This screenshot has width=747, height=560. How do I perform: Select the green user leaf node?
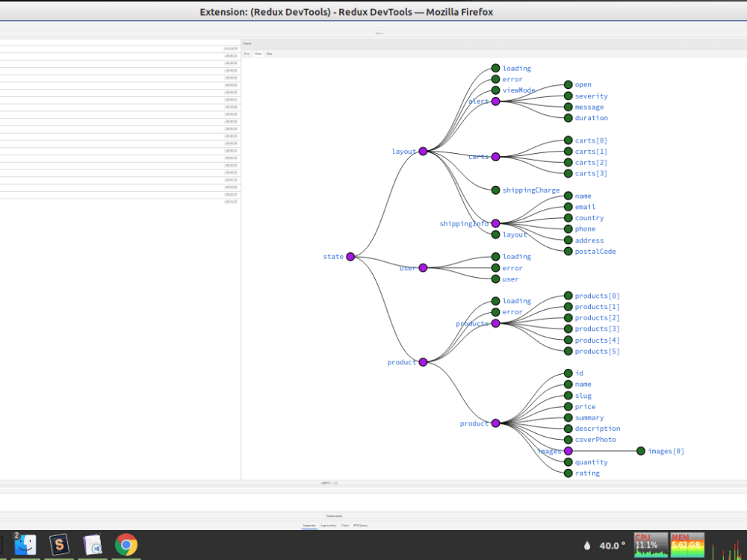coord(495,279)
